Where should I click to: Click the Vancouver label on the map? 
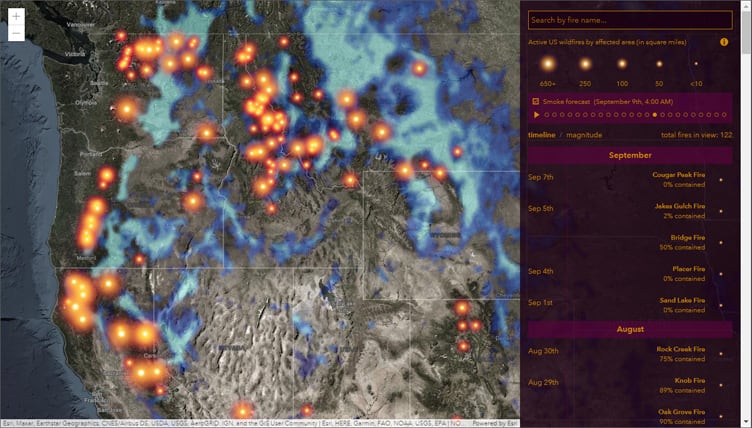81,24
